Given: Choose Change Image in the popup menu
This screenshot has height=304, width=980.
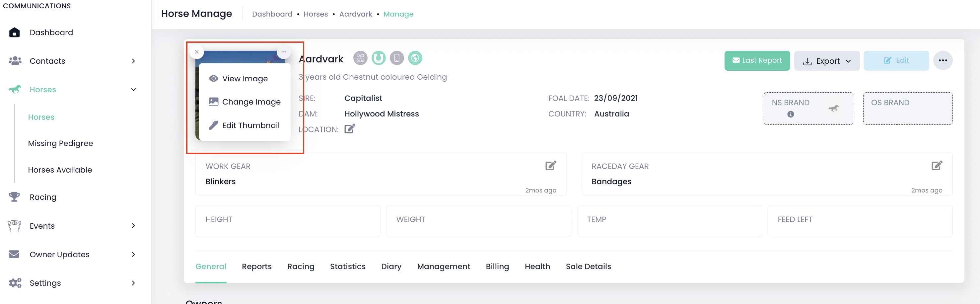Looking at the screenshot, I should 251,102.
